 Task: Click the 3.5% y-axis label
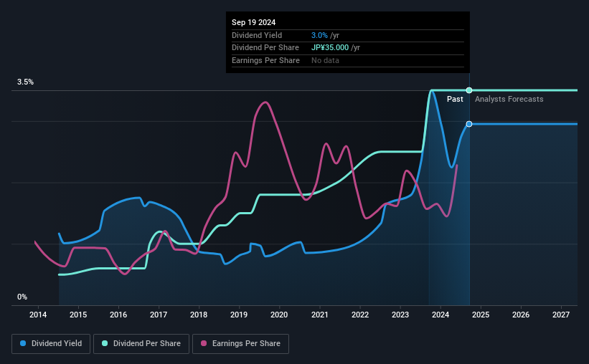(x=25, y=82)
